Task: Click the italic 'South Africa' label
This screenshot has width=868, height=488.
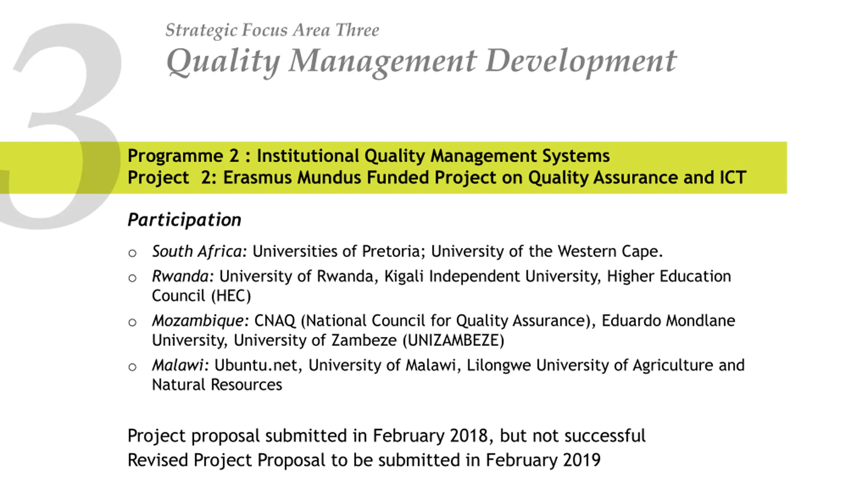Action: coord(197,251)
